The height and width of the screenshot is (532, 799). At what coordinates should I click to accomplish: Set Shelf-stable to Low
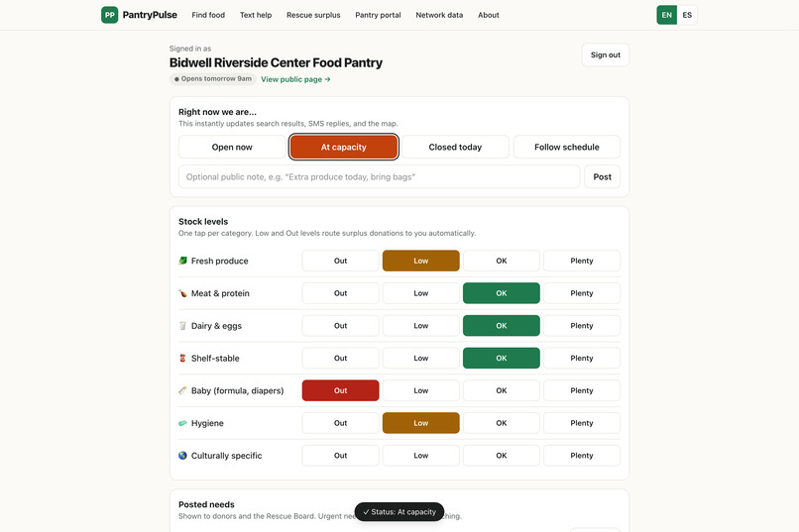tap(421, 359)
